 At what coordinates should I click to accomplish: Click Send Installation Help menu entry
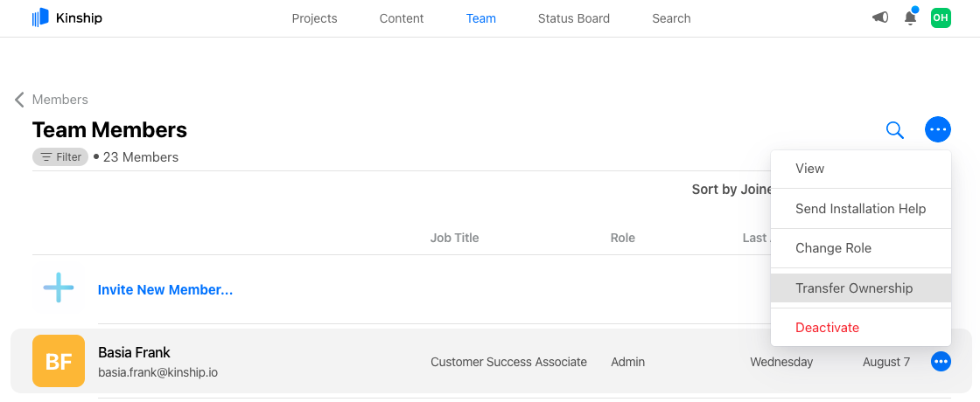[x=860, y=209]
